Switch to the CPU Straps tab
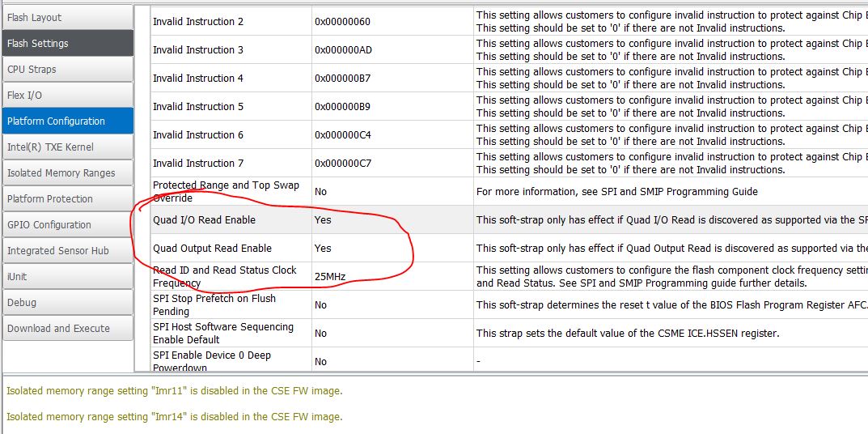Viewport: 868px width, 434px height. pos(67,70)
